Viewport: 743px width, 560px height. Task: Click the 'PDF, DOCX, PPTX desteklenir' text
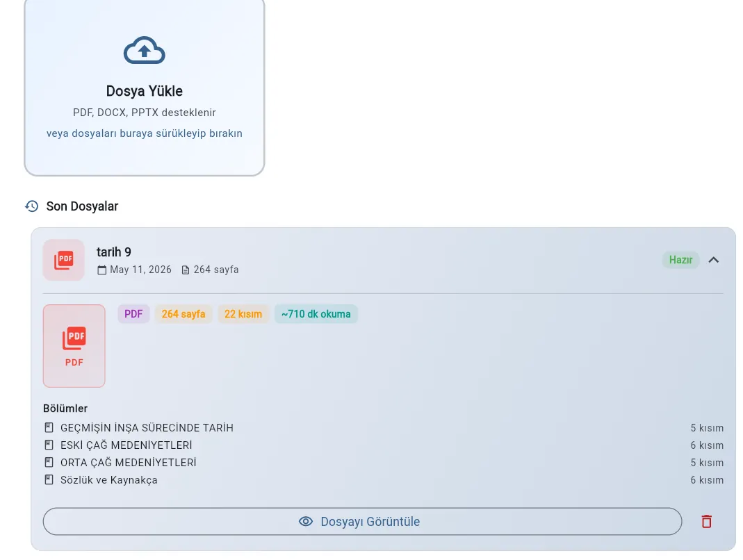point(145,113)
